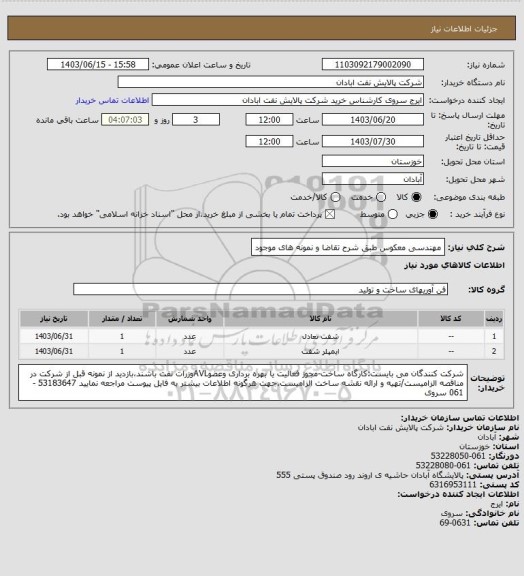Open the اطلاعات تماس خریدار link

tap(112, 101)
